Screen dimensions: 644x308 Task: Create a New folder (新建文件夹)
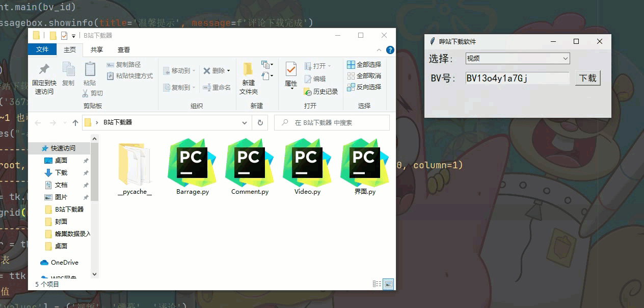[x=249, y=79]
